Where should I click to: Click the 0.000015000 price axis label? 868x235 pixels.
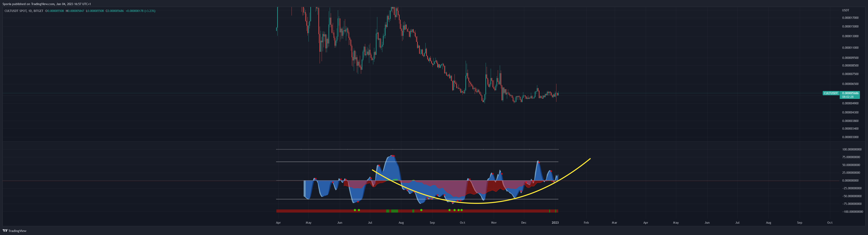tap(850, 27)
